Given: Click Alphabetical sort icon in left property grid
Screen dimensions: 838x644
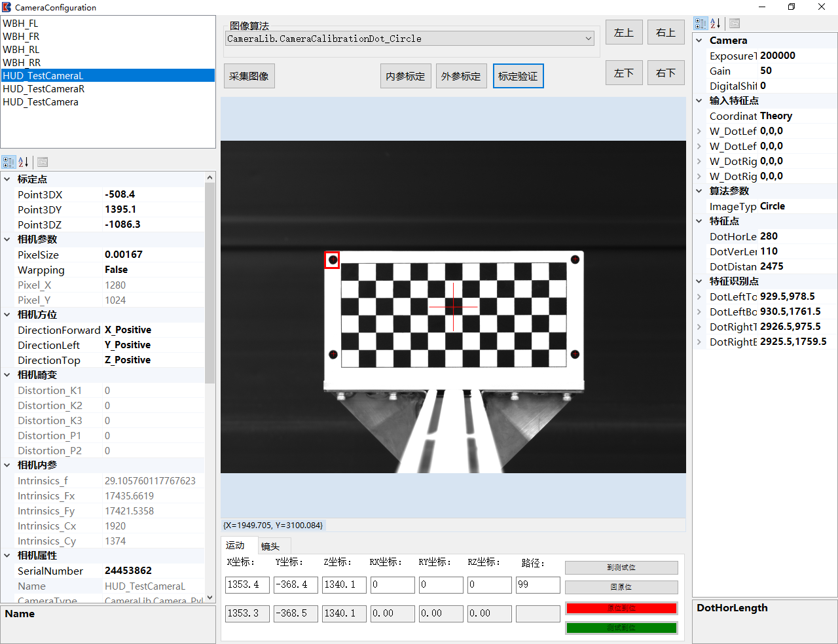Looking at the screenshot, I should point(24,162).
